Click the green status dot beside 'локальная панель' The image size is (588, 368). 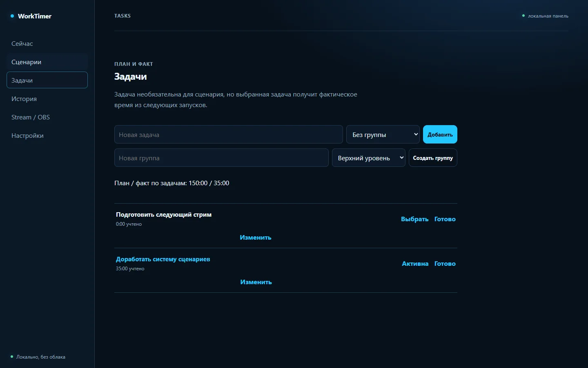pyautogui.click(x=523, y=16)
